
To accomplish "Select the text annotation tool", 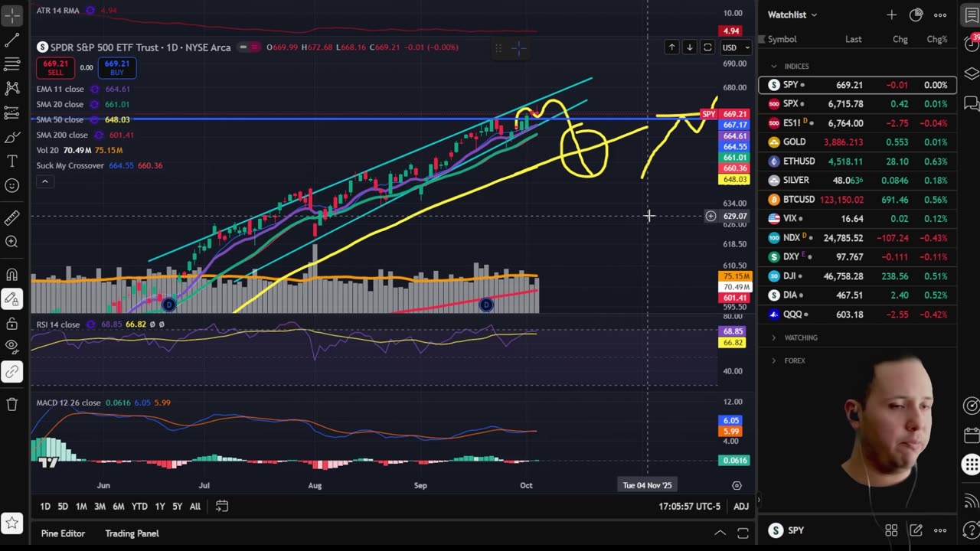I will (x=12, y=161).
